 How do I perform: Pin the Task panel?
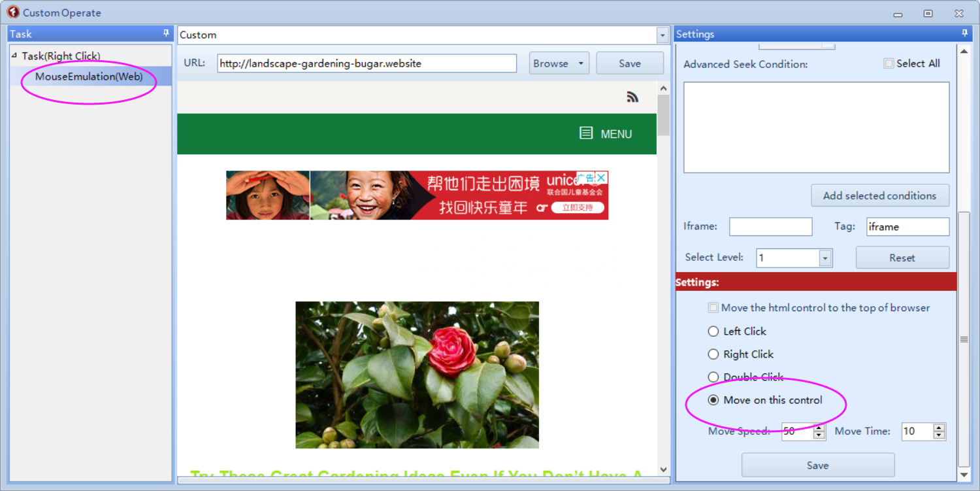pyautogui.click(x=166, y=33)
